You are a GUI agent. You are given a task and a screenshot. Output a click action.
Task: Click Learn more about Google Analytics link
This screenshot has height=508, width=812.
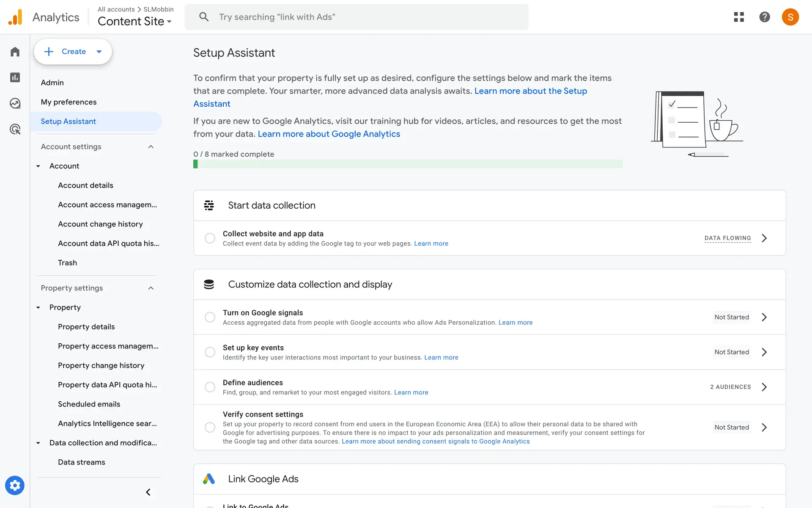(329, 134)
